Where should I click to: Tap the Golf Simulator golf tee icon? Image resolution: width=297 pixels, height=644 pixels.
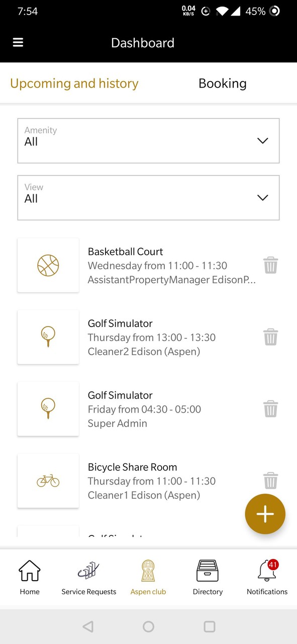48,337
